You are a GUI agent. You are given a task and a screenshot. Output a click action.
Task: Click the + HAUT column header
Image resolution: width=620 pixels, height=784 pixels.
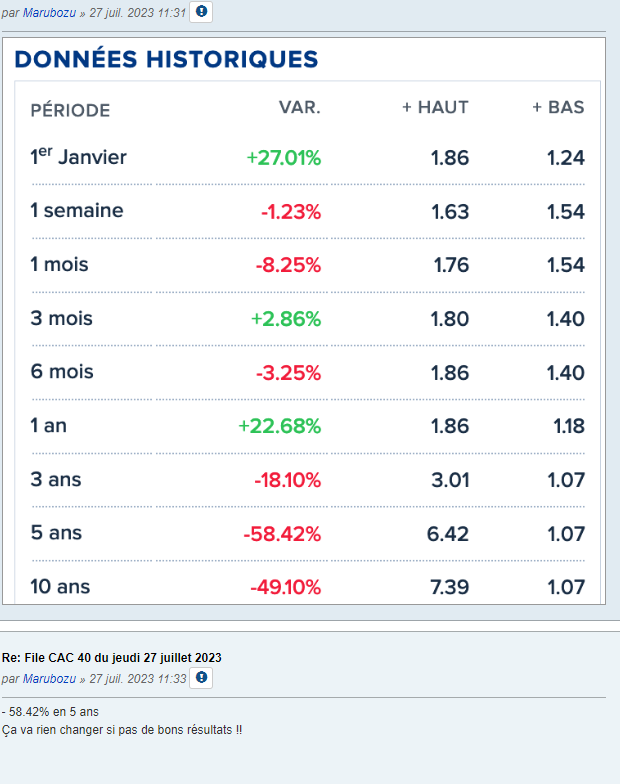[x=435, y=108]
